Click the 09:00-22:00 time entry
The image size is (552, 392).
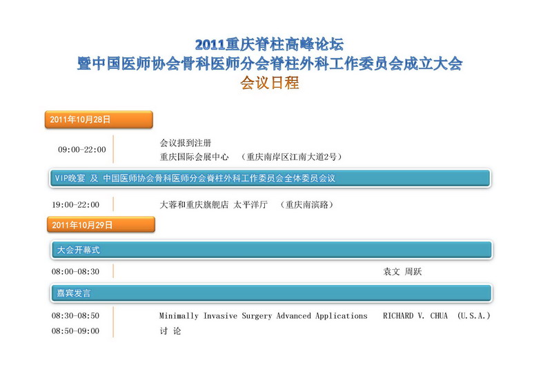pos(81,150)
